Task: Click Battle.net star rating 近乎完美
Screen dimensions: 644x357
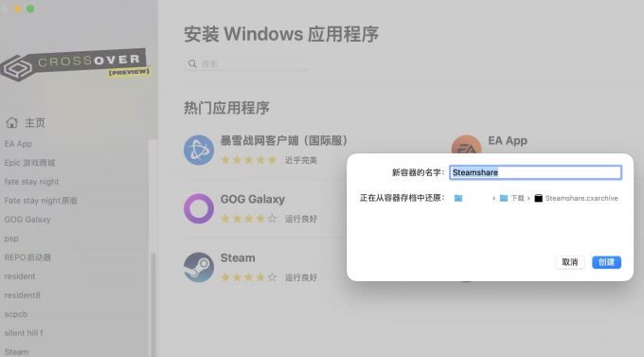Action: point(269,160)
